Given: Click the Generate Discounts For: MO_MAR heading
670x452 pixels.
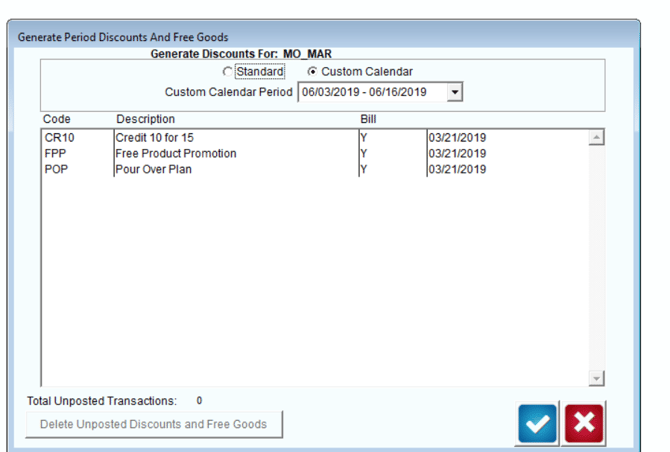Looking at the screenshot, I should pos(241,54).
